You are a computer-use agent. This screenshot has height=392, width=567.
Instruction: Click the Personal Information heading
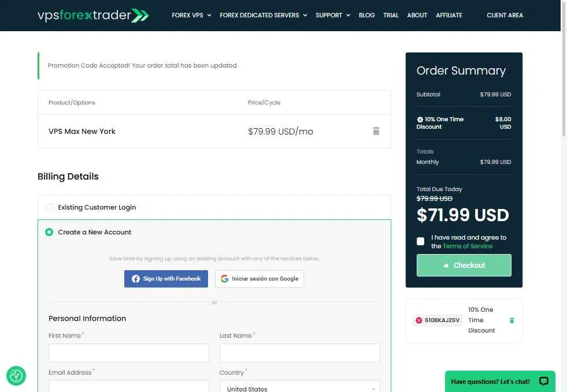(x=87, y=318)
